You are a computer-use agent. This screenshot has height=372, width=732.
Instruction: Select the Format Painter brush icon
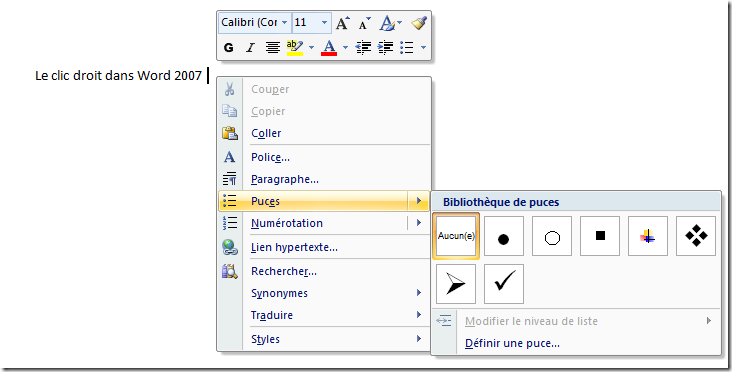(419, 23)
